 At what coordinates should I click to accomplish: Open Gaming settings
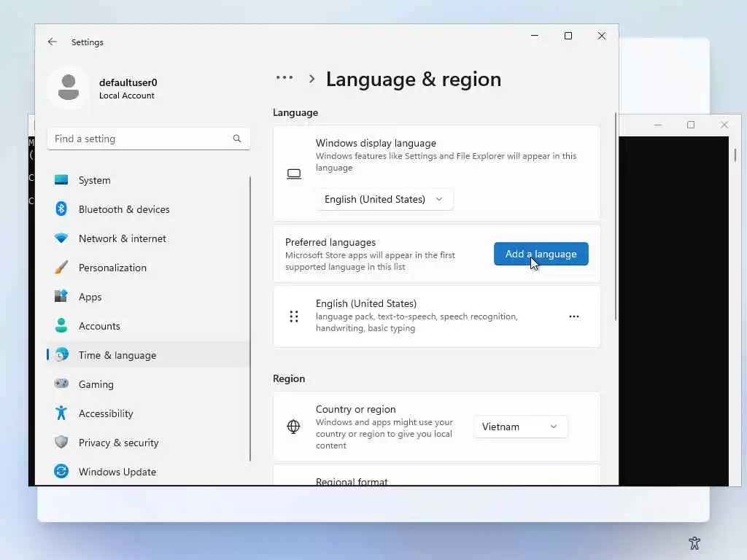click(148, 384)
